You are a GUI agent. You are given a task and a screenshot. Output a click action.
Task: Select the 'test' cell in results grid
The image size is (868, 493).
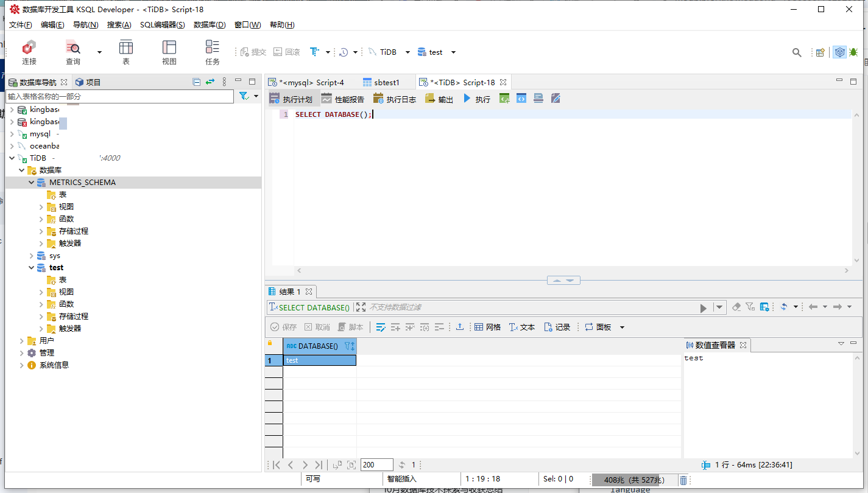tap(320, 360)
